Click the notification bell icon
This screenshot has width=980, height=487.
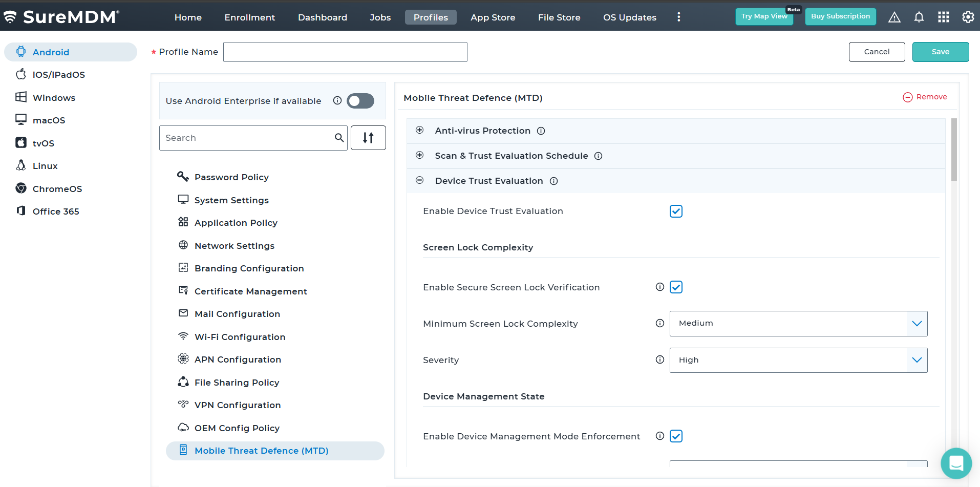tap(919, 17)
